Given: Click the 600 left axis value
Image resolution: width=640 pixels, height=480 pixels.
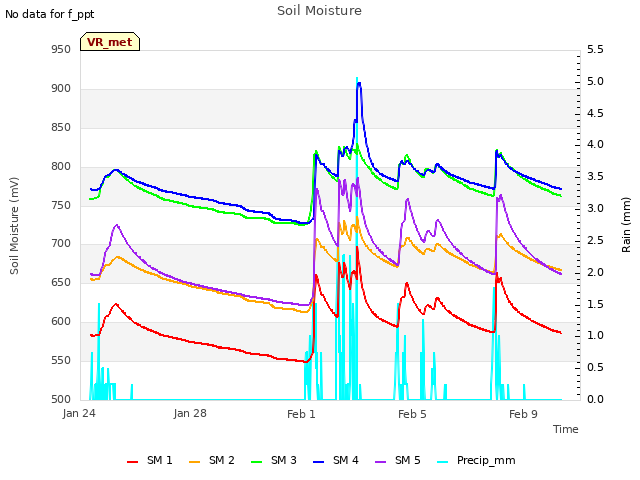Looking at the screenshot, I should coord(61,322).
